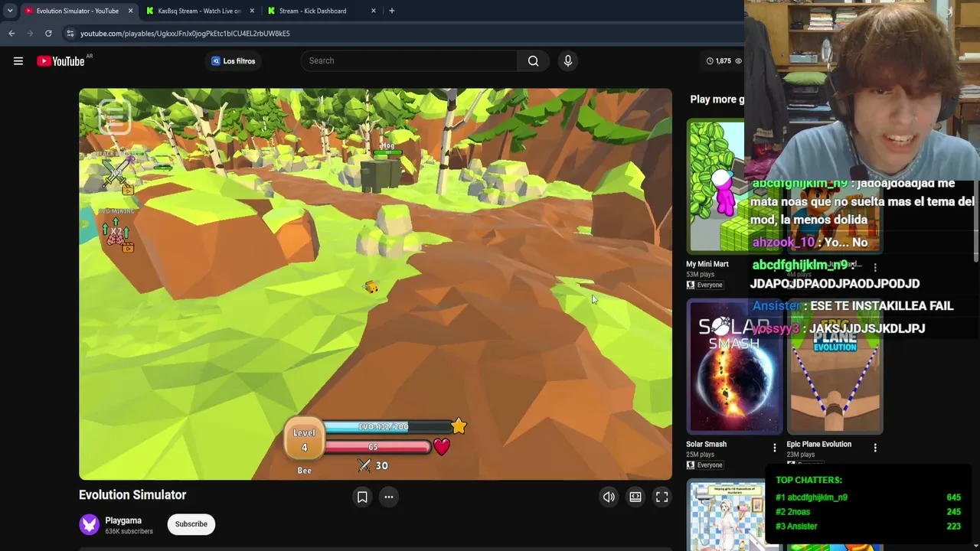Open a new browser tab
980x551 pixels.
coord(391,11)
